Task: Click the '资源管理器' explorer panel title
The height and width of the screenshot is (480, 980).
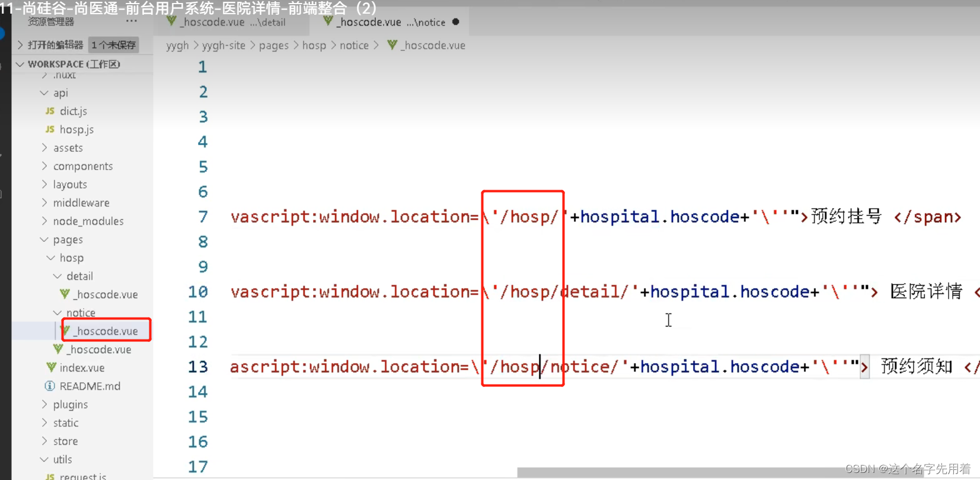Action: tap(51, 21)
